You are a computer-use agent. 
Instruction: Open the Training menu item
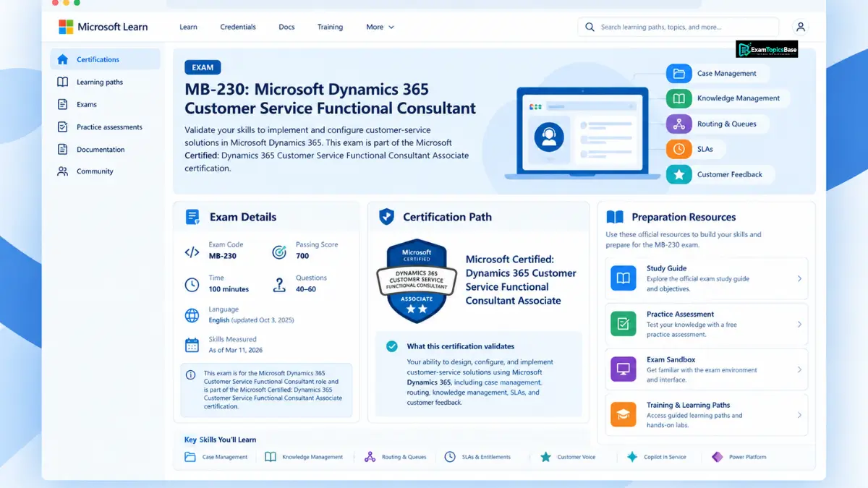330,27
